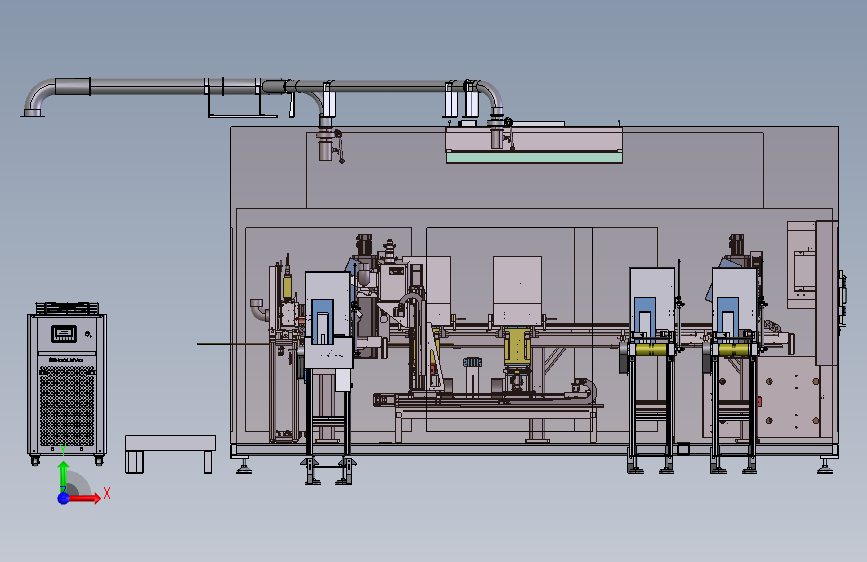Select the yellow cylinder at the machine center
This screenshot has width=867, height=562.
coord(517,347)
